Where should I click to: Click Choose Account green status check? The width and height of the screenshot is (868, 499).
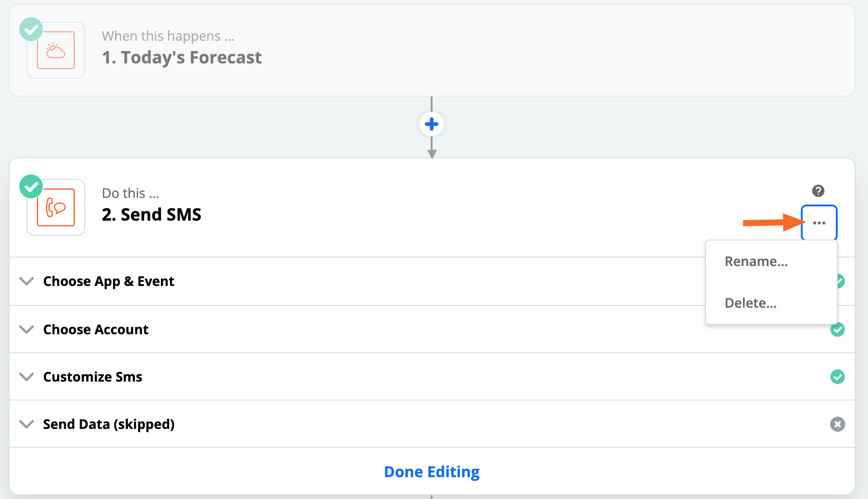point(837,330)
